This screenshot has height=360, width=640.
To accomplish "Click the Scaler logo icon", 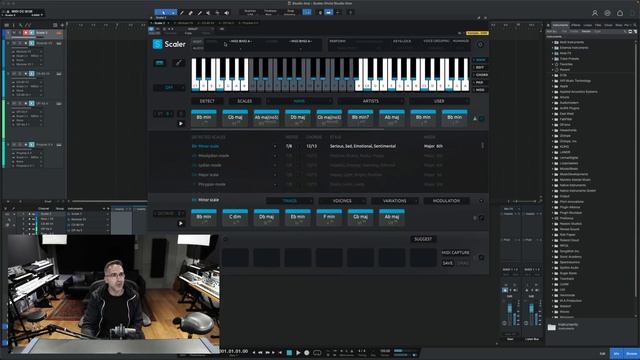I will tap(157, 44).
